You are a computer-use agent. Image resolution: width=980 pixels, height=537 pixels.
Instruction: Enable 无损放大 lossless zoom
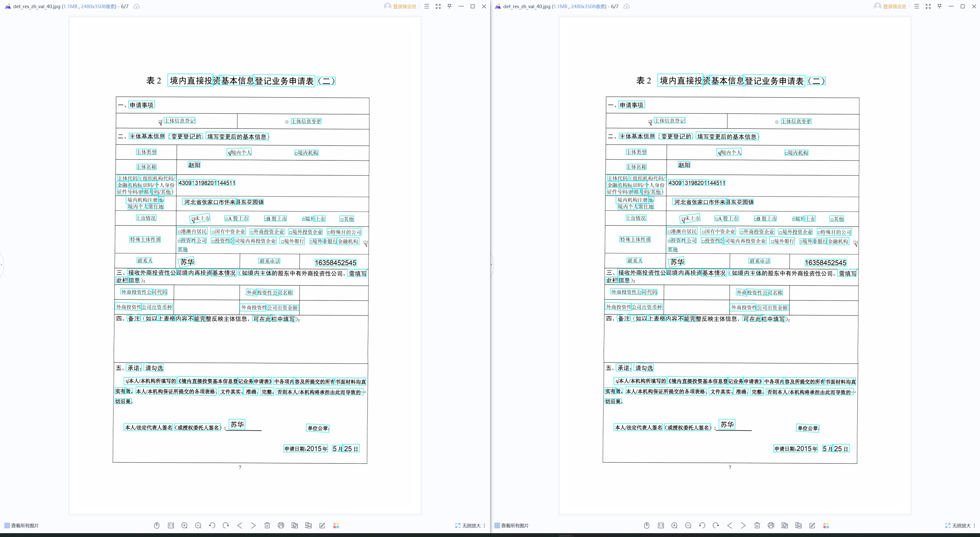click(x=469, y=525)
